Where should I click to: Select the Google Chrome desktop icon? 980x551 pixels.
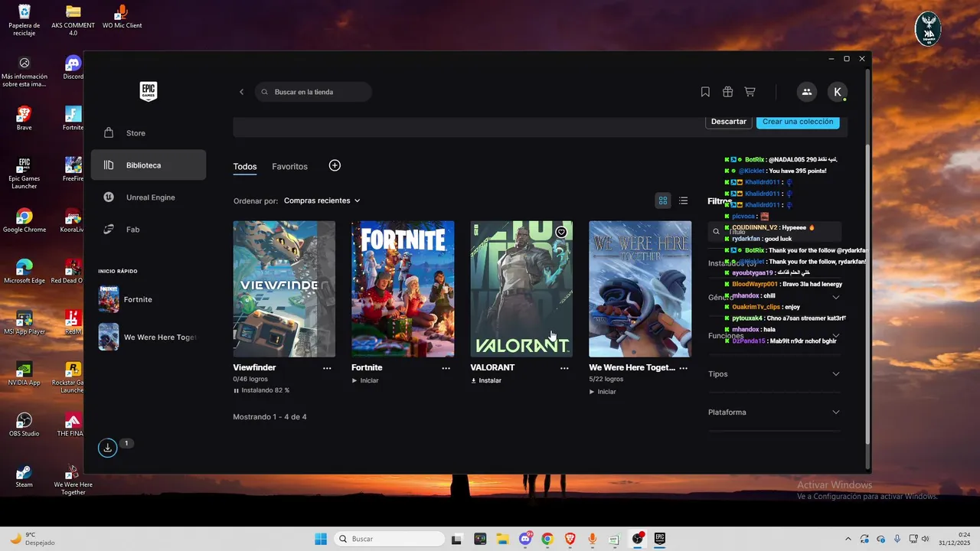[24, 220]
